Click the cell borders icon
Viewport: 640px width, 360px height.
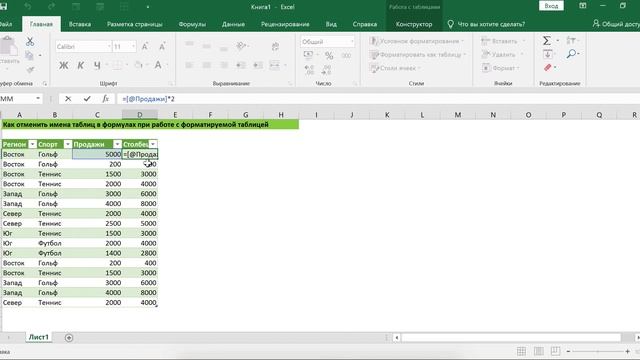[x=117, y=65]
